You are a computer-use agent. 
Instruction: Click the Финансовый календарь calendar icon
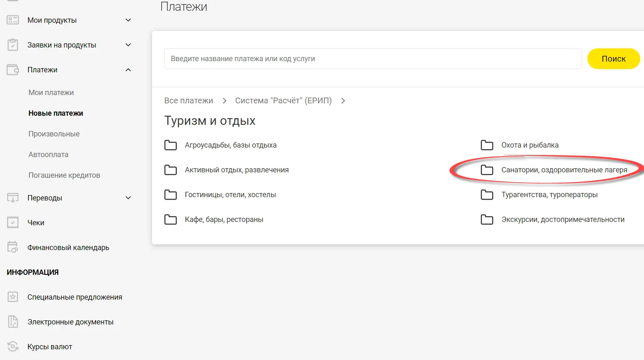13,247
